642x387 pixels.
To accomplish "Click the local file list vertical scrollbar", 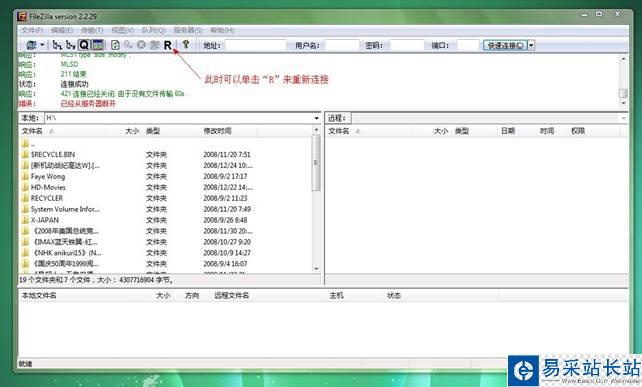I will click(x=316, y=200).
